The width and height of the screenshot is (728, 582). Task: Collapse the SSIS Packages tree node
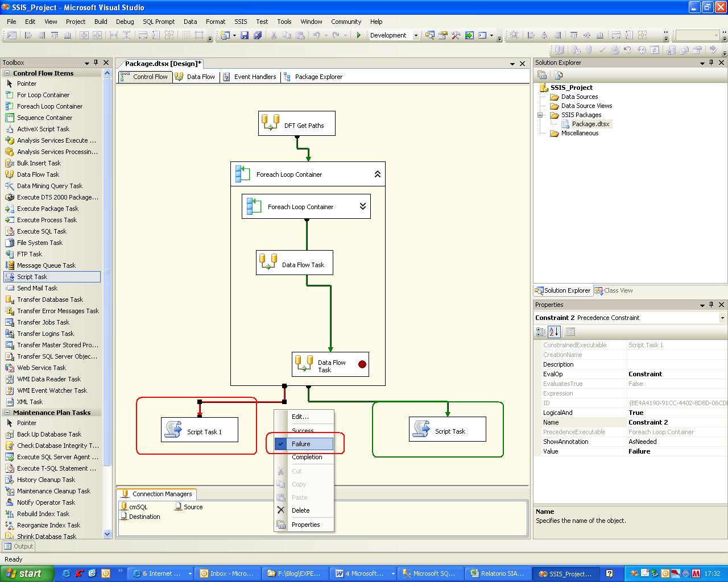coord(540,115)
